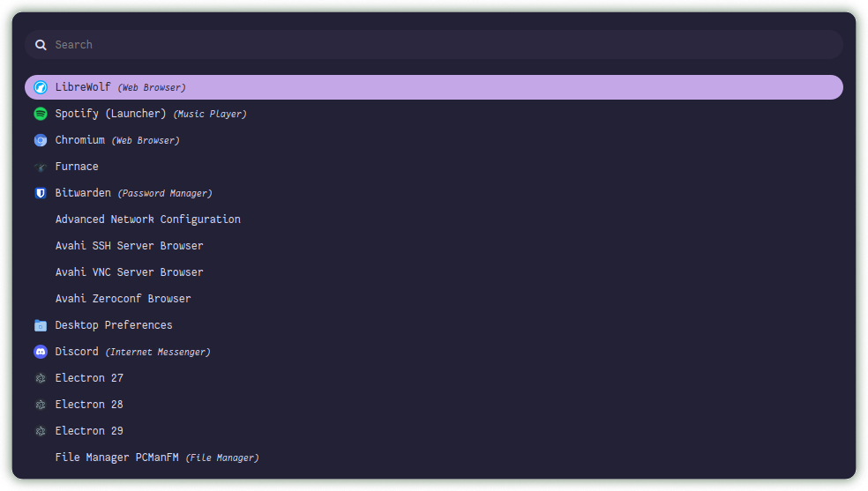Click the Electron 27 atom icon
Image resolution: width=868 pixels, height=491 pixels.
(x=41, y=378)
